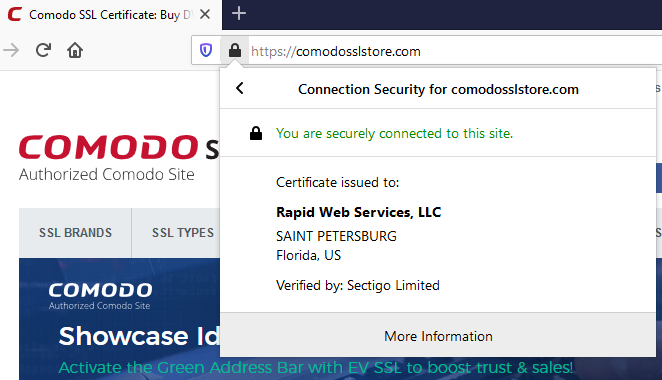This screenshot has width=662, height=380.
Task: Go back using the panel's left chevron
Action: (240, 88)
